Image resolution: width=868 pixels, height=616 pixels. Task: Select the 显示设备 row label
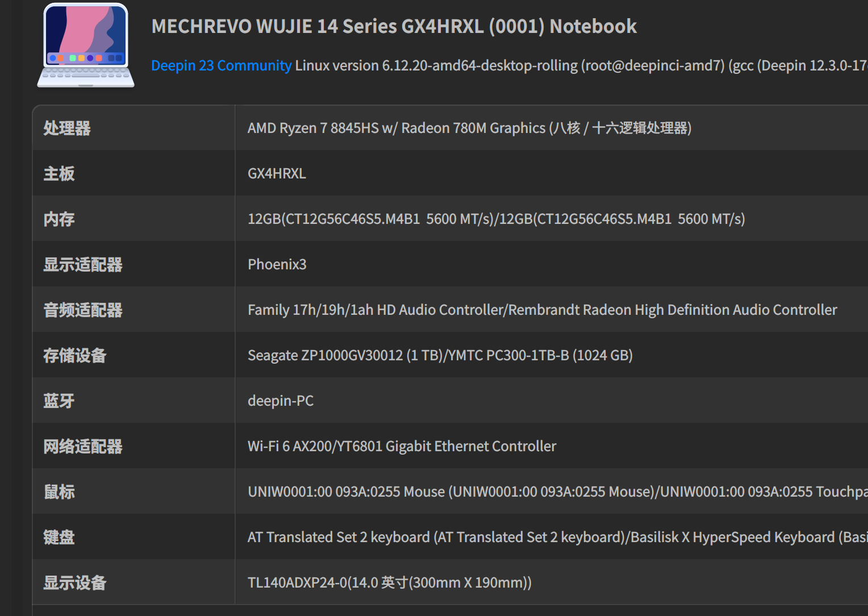pyautogui.click(x=75, y=582)
